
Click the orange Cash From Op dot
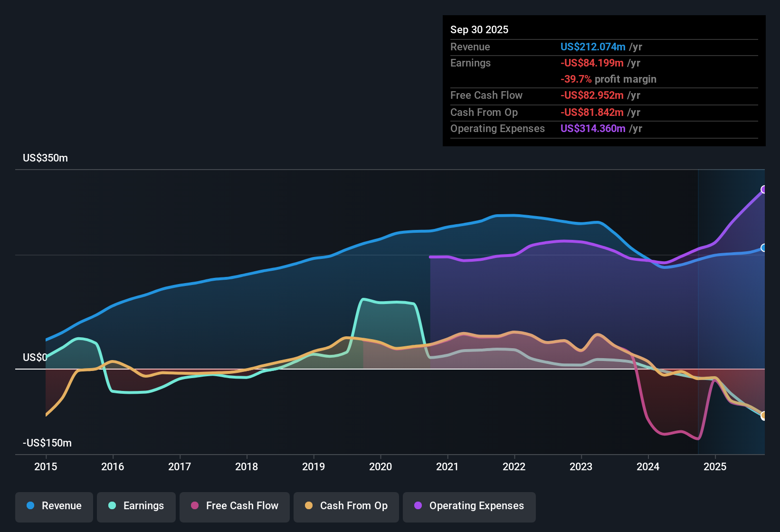coord(309,506)
